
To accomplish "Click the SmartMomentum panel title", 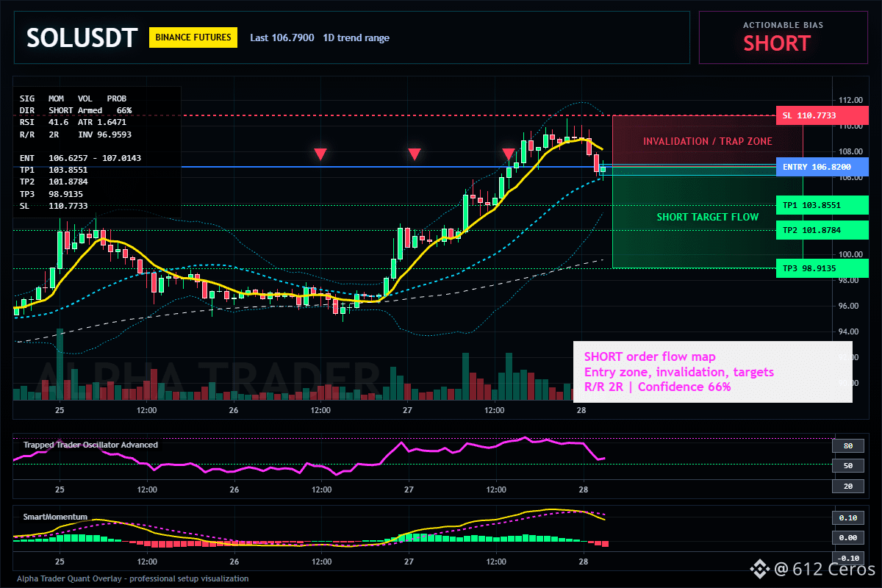I will pos(55,517).
